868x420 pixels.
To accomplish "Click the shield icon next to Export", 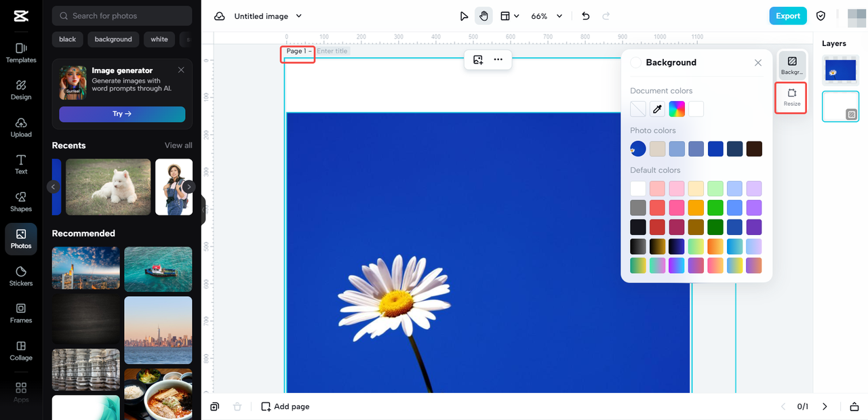I will pos(821,16).
